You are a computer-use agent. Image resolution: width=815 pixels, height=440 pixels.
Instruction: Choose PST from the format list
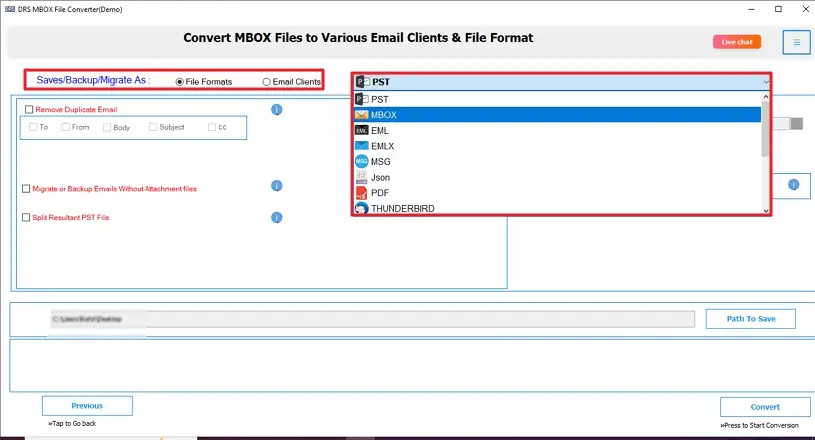click(x=558, y=99)
